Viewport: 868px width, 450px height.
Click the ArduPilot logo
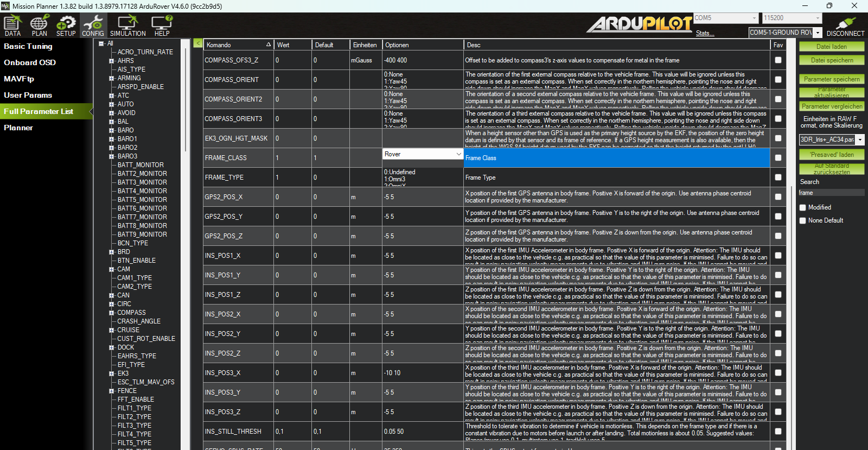coord(639,24)
